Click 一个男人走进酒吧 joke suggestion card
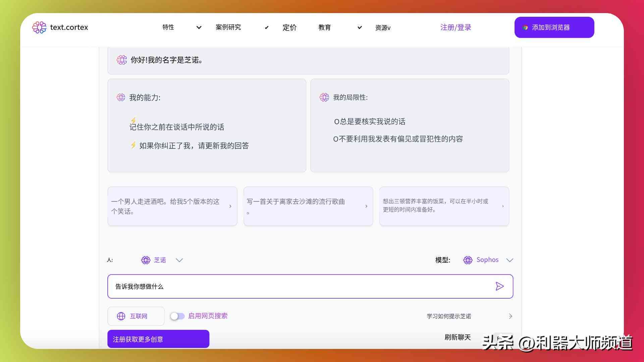644x362 pixels. tap(172, 206)
